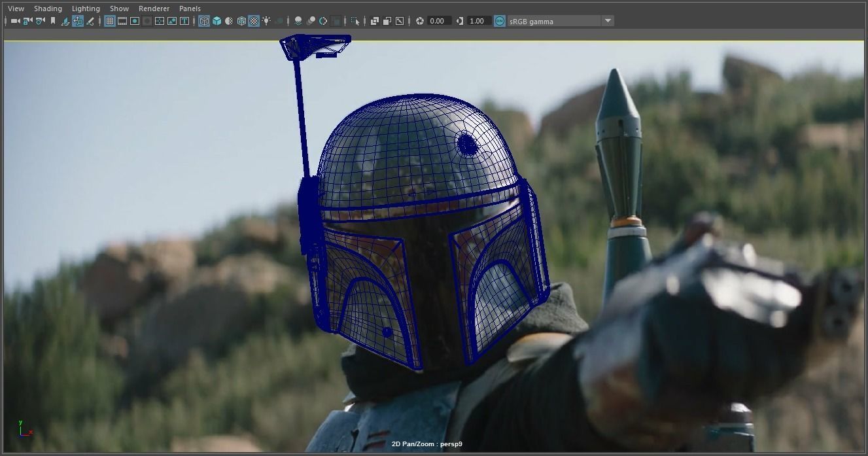Toggle the Film Gate icon

point(122,21)
